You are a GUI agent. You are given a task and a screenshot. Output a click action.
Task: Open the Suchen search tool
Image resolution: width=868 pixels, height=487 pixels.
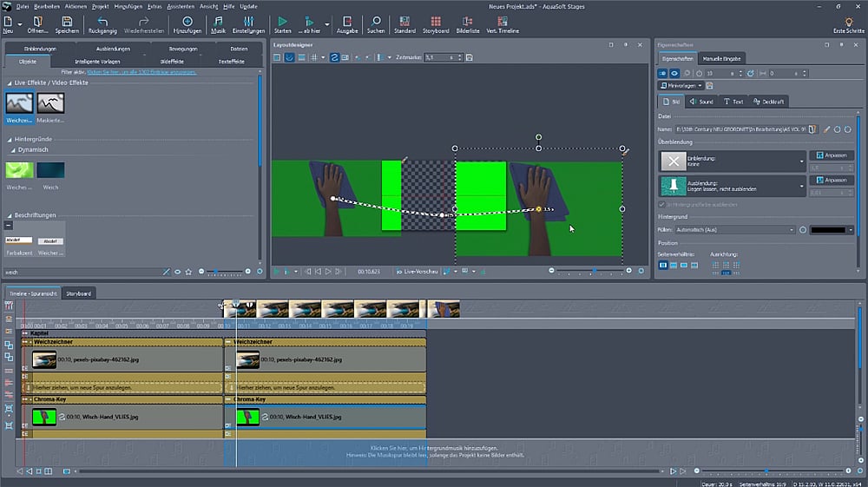click(x=375, y=23)
